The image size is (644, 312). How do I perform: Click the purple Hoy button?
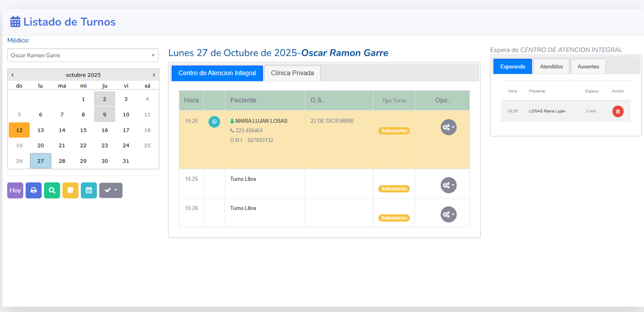click(15, 190)
